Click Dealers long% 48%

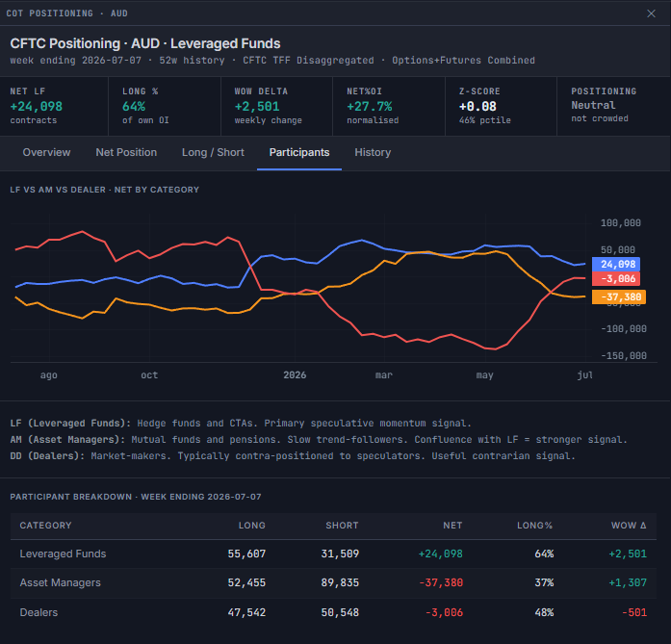[x=544, y=612]
